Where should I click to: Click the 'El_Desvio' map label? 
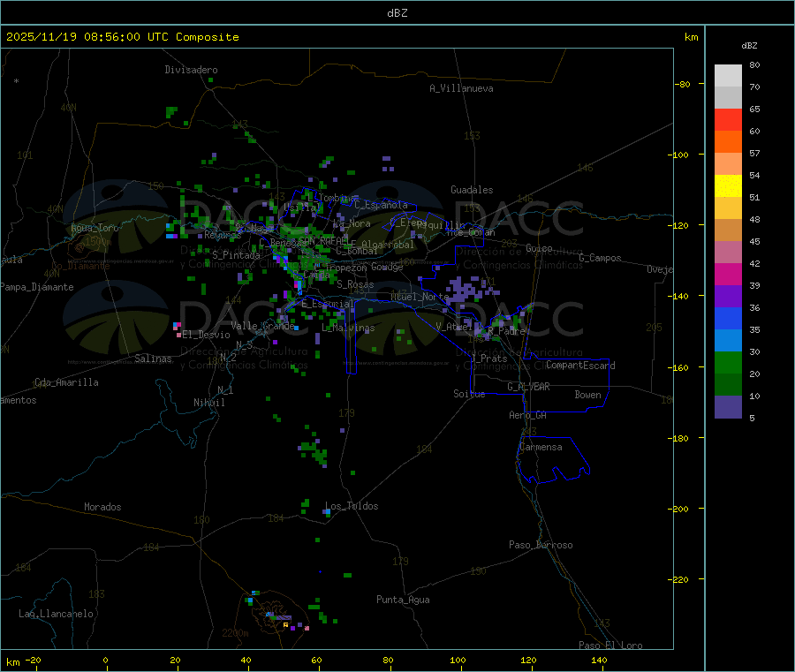click(x=207, y=335)
